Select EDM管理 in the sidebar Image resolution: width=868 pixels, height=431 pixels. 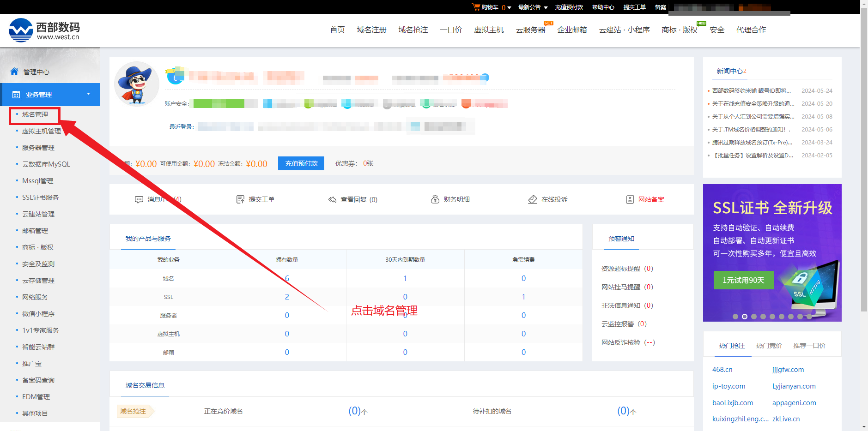(36, 397)
